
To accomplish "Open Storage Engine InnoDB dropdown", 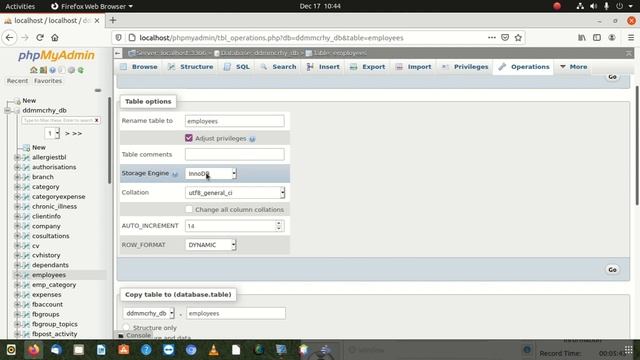I will coord(211,173).
